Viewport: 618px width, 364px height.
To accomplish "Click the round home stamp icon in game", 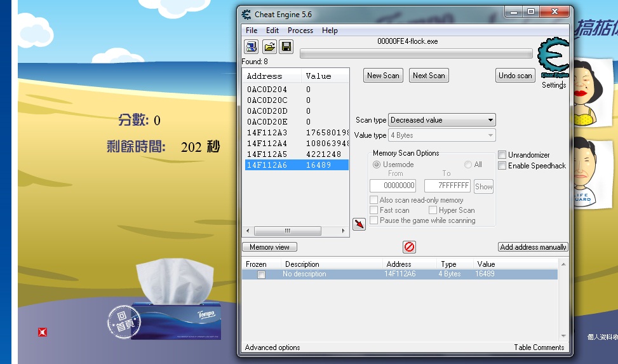I will 124,322.
